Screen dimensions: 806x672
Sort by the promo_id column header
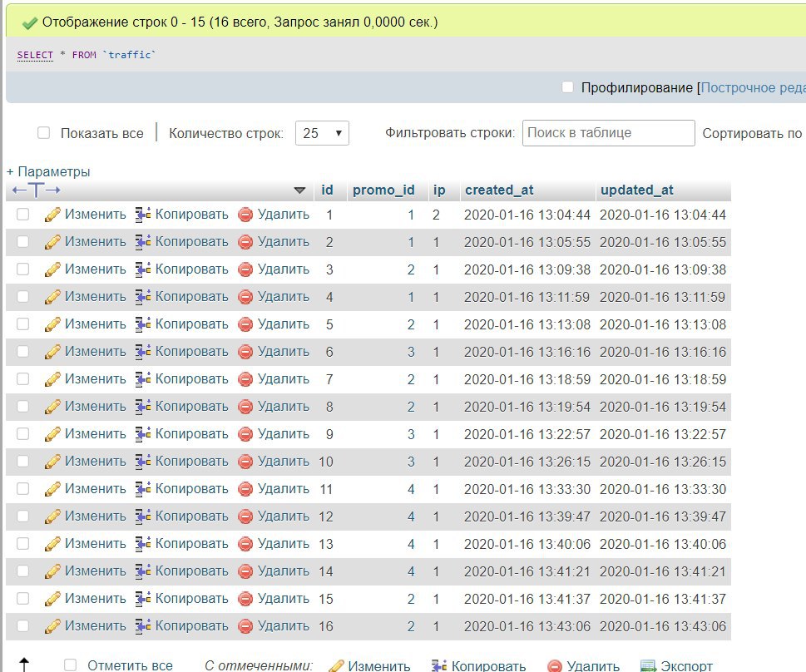[383, 190]
